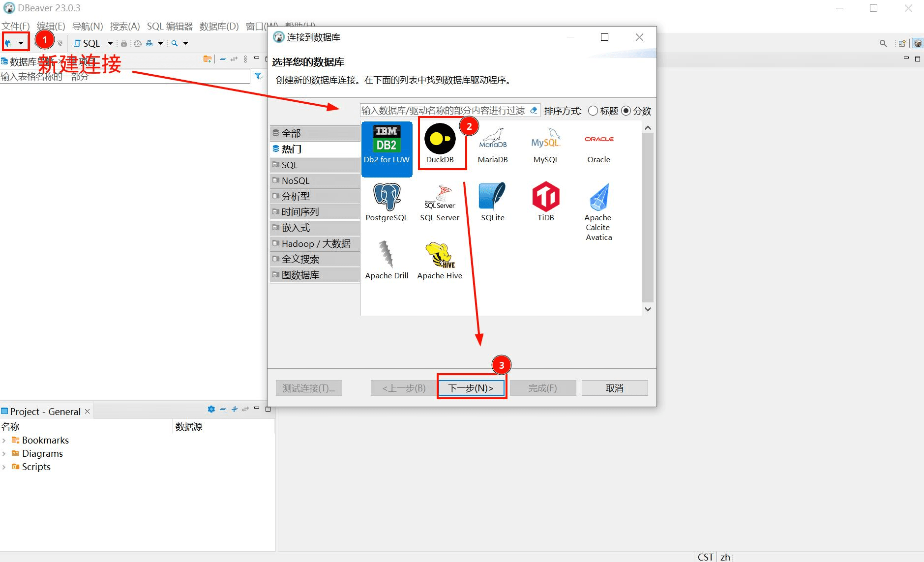Select the TiDB database icon
Image resolution: width=924 pixels, height=562 pixels.
coord(546,197)
